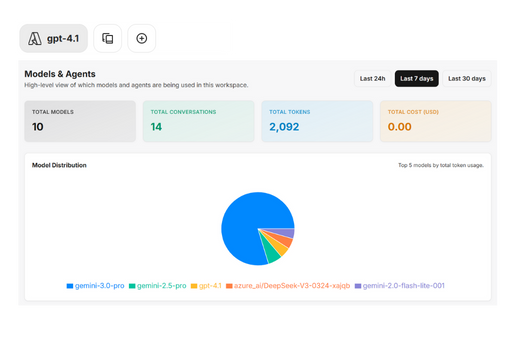Screen dimensions: 514x363
Task: Click the plus-circle add model icon
Action: coord(142,38)
